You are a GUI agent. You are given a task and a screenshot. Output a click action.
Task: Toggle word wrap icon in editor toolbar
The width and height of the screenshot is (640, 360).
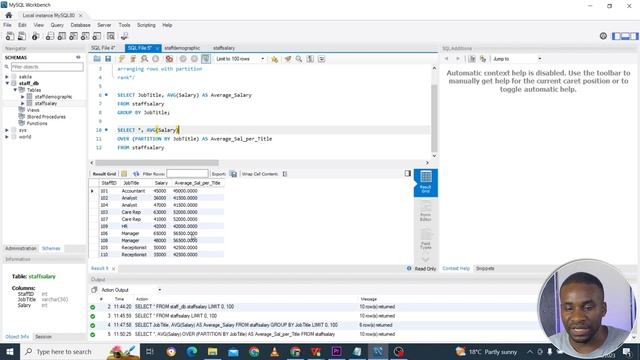tap(322, 59)
